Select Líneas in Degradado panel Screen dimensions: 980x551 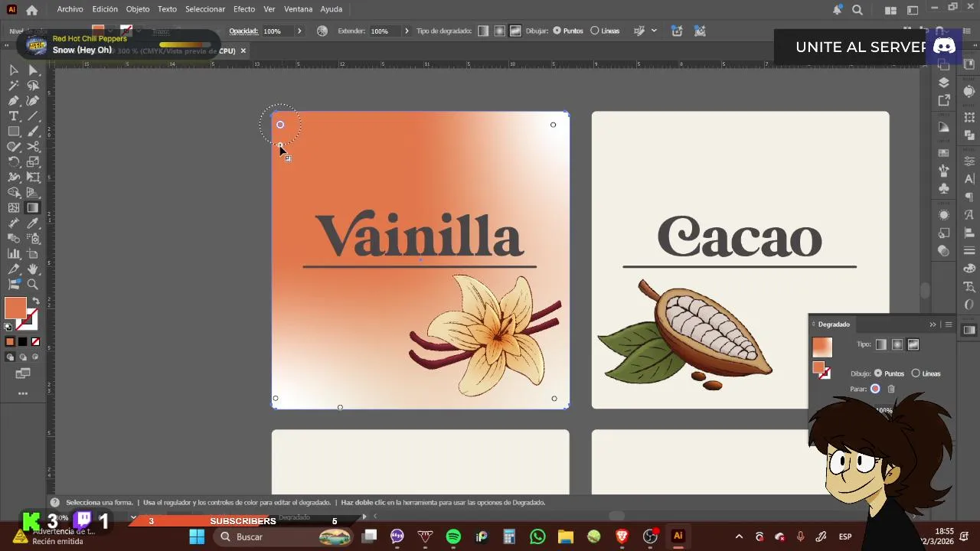click(926, 373)
